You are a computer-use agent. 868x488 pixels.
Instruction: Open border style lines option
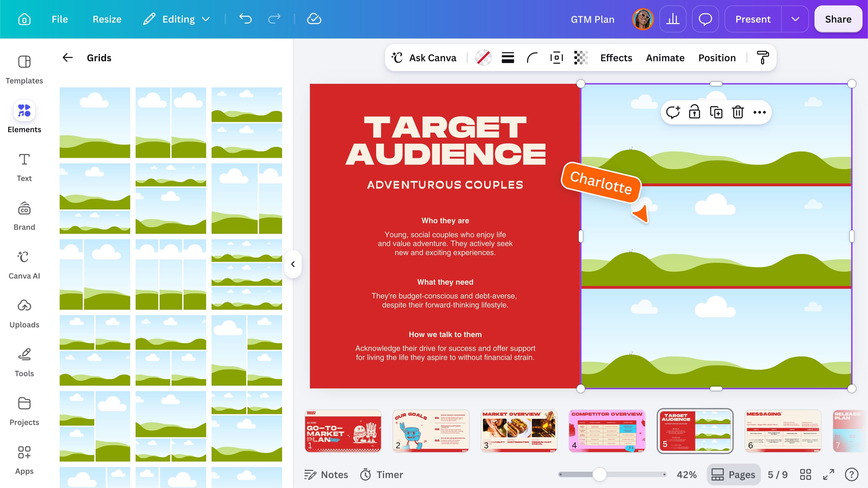pyautogui.click(x=507, y=58)
